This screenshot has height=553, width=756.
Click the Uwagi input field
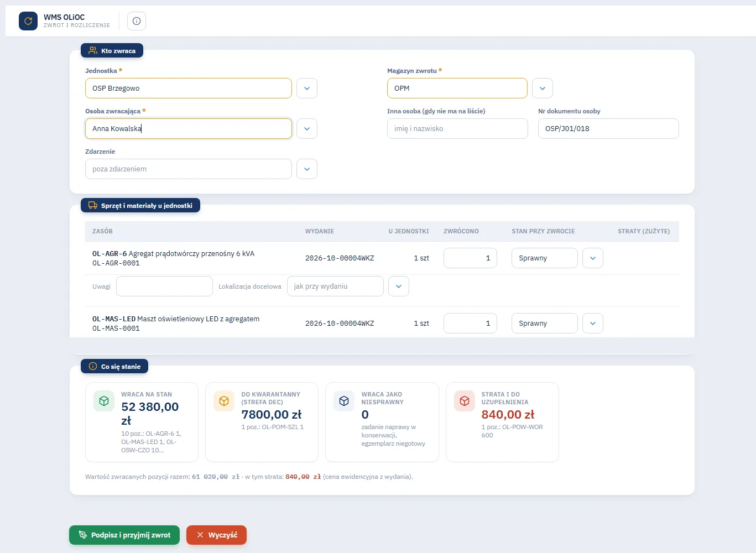pyautogui.click(x=164, y=286)
